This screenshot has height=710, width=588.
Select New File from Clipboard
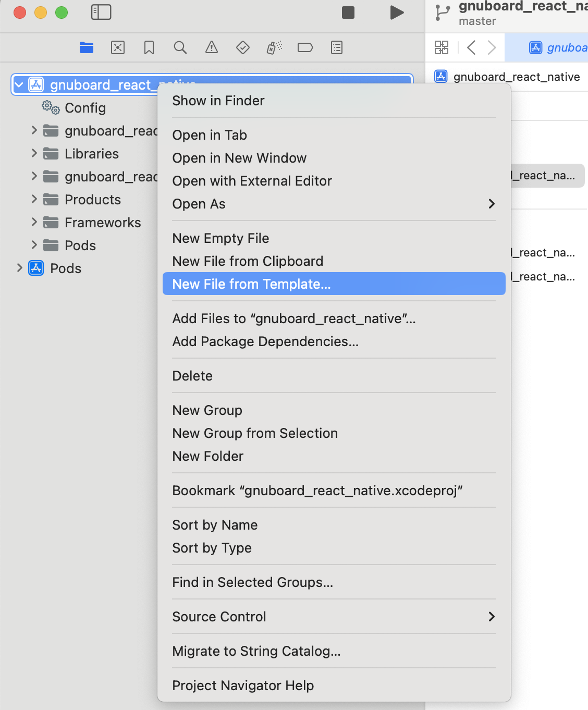pos(334,261)
